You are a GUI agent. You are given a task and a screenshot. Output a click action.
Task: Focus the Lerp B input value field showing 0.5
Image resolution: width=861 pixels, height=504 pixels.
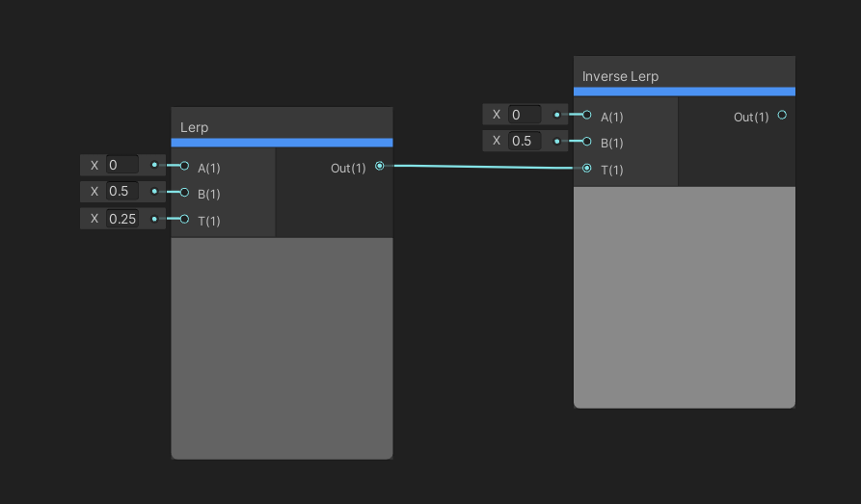click(123, 192)
